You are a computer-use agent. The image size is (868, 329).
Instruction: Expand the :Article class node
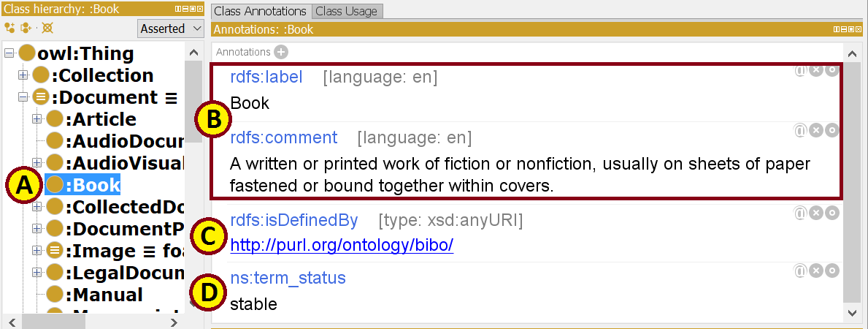coord(37,119)
